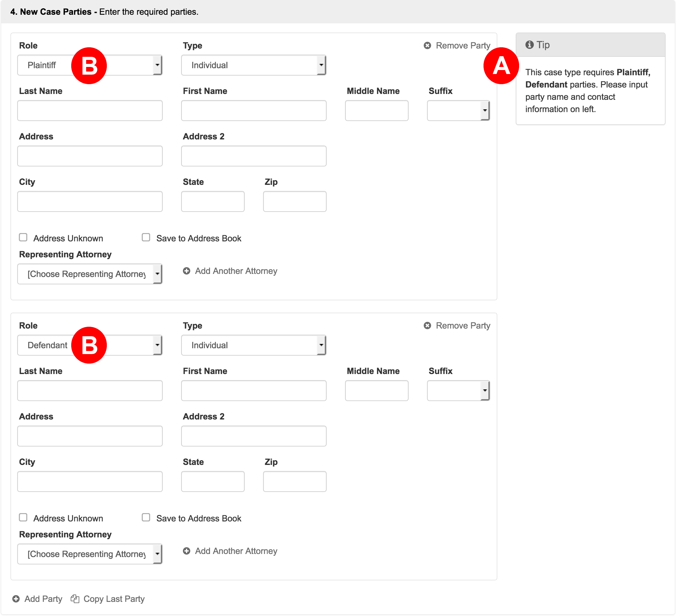Check defendant's Address Unknown checkbox
This screenshot has width=676, height=616.
pos(23,517)
